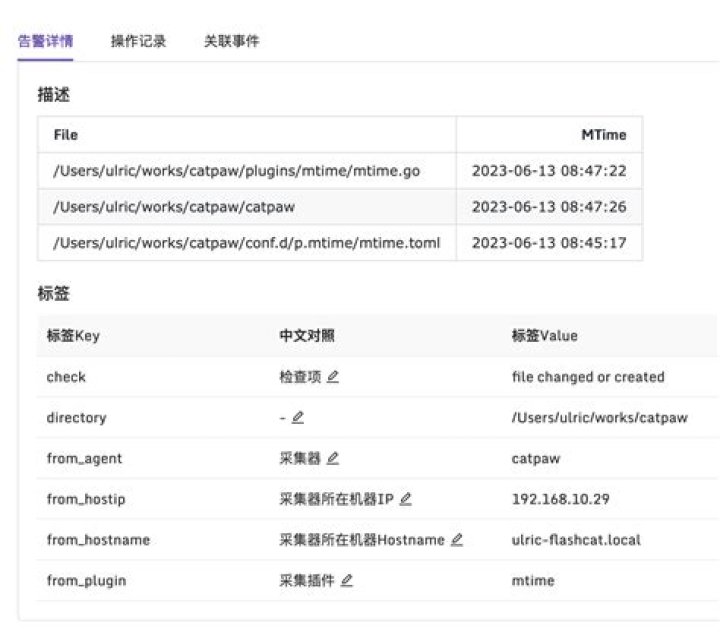Click the MTime value 2023-06-13 08:45:17
Image resolution: width=720 pixels, height=632 pixels.
click(549, 243)
